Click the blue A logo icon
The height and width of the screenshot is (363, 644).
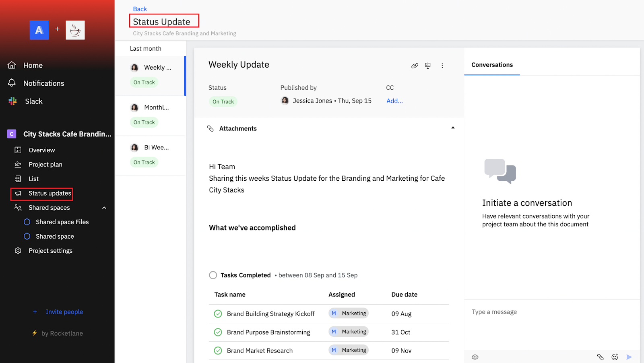tap(39, 30)
